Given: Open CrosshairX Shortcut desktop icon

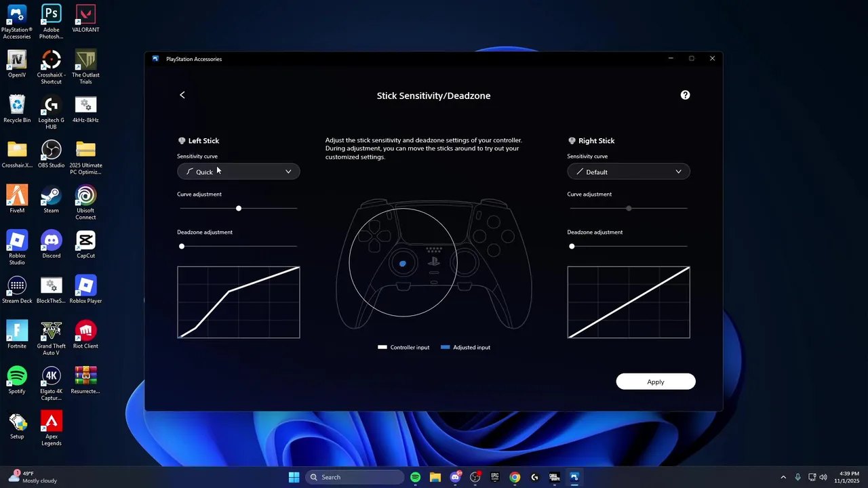Looking at the screenshot, I should 51,68.
